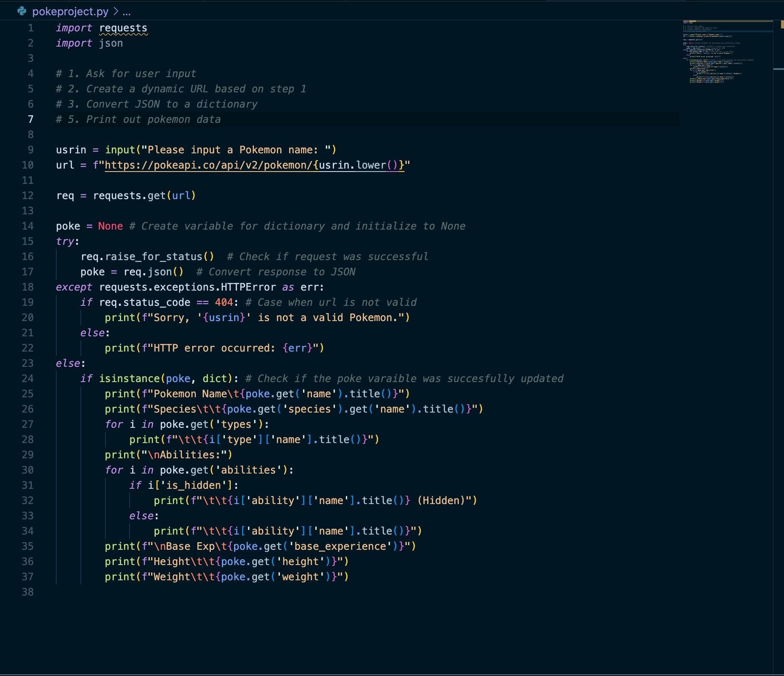Image resolution: width=784 pixels, height=676 pixels.
Task: Click the number '404' on line 19
Action: tap(224, 302)
